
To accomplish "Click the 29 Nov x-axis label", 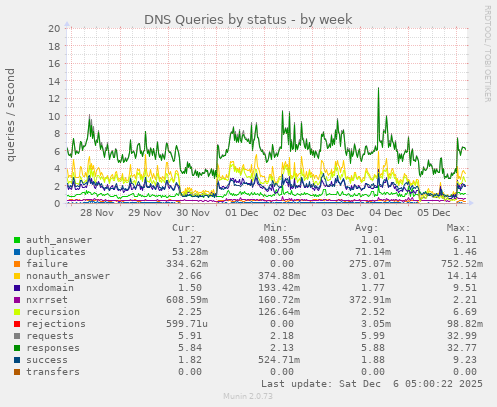I will (145, 213).
